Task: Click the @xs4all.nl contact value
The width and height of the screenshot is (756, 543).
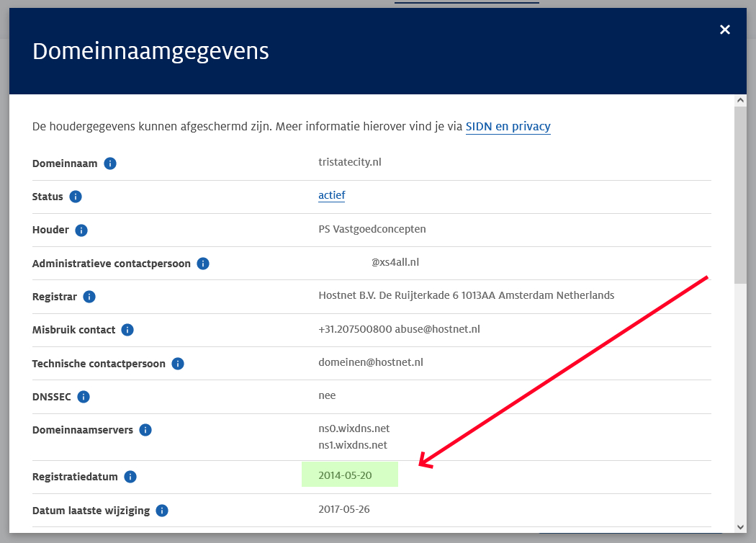Action: pyautogui.click(x=395, y=262)
